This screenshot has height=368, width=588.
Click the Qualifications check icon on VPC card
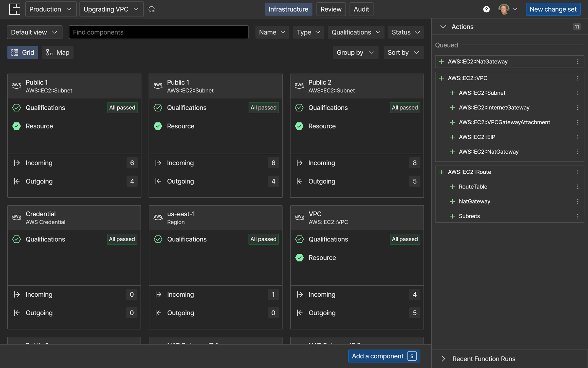[x=299, y=239]
